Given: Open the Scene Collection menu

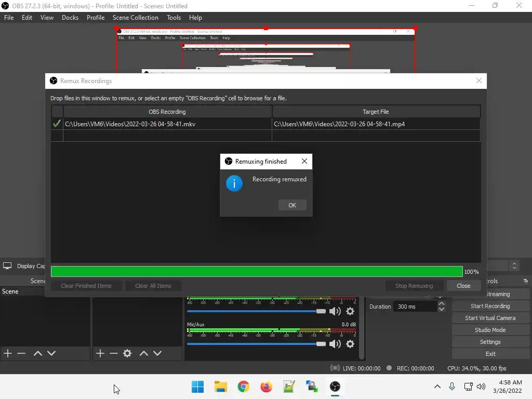Looking at the screenshot, I should [136, 18].
